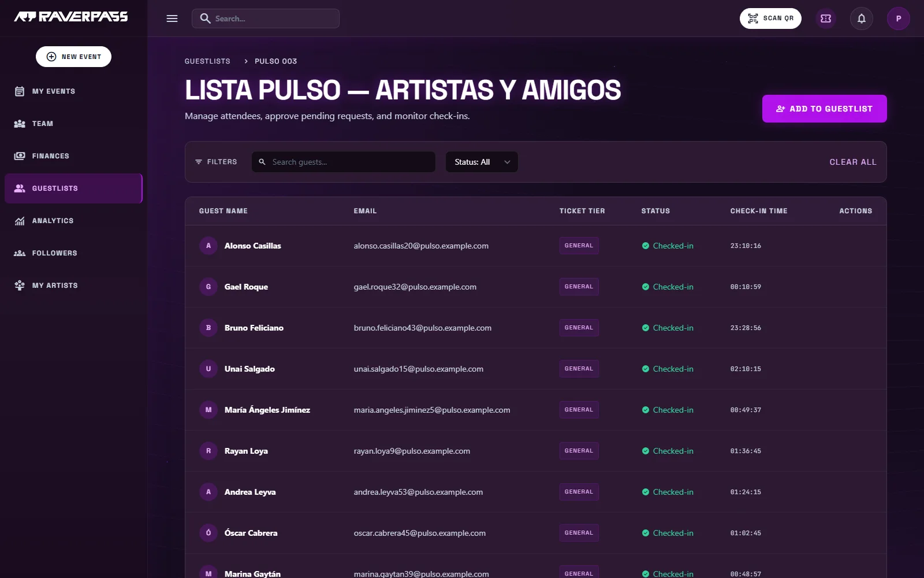Click General tier badge for Gael Roque

[579, 287]
